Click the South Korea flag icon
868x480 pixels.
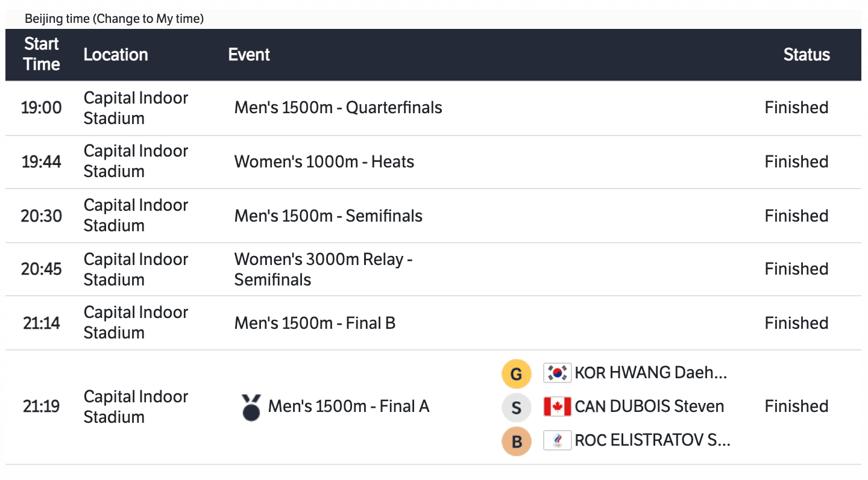tap(557, 373)
